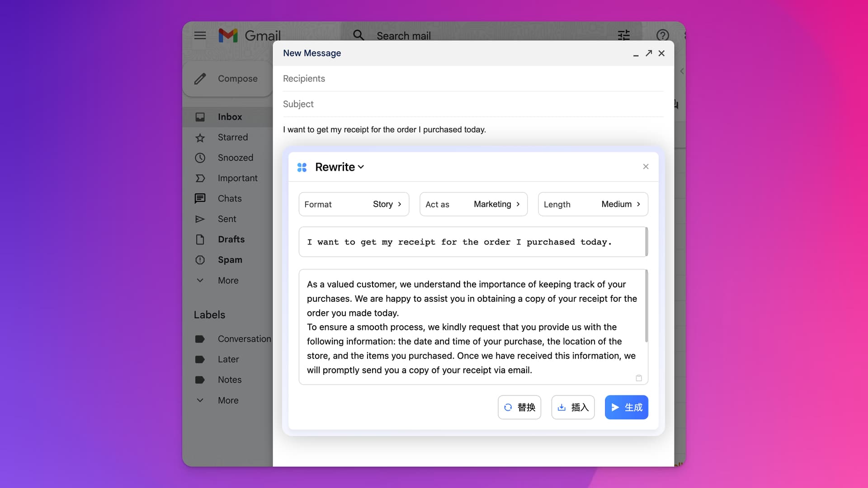Close the Rewrite panel with X

[646, 167]
